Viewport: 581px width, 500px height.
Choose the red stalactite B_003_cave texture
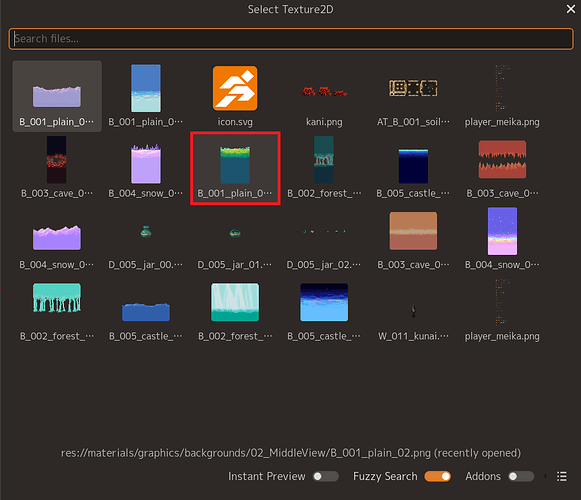tap(502, 168)
